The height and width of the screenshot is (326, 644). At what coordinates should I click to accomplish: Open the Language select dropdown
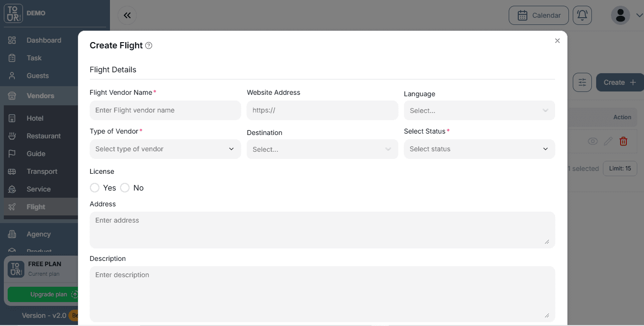(479, 111)
